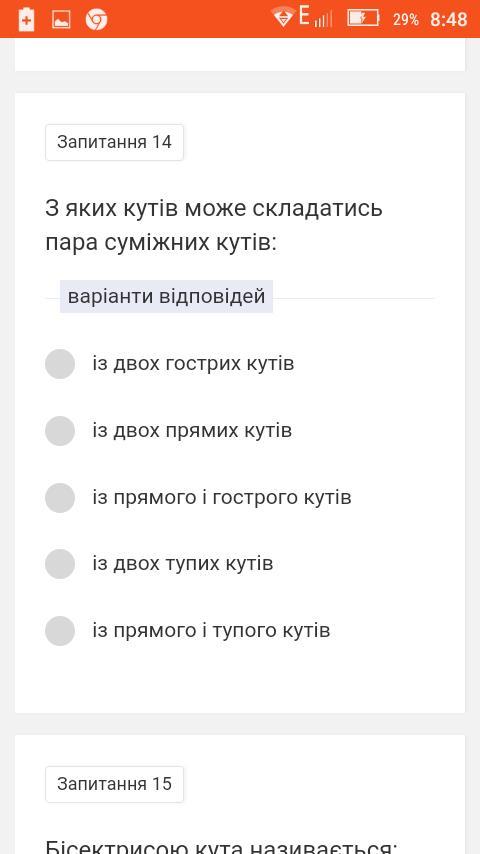The width and height of the screenshot is (480, 854).
Task: Select radio option 'із двох прямих кутів'
Action: [60, 431]
